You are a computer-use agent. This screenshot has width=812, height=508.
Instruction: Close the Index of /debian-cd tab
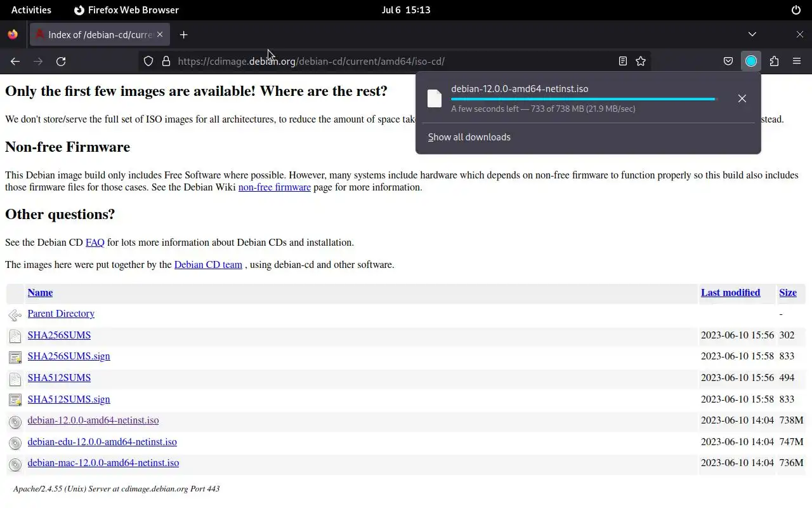pyautogui.click(x=160, y=34)
